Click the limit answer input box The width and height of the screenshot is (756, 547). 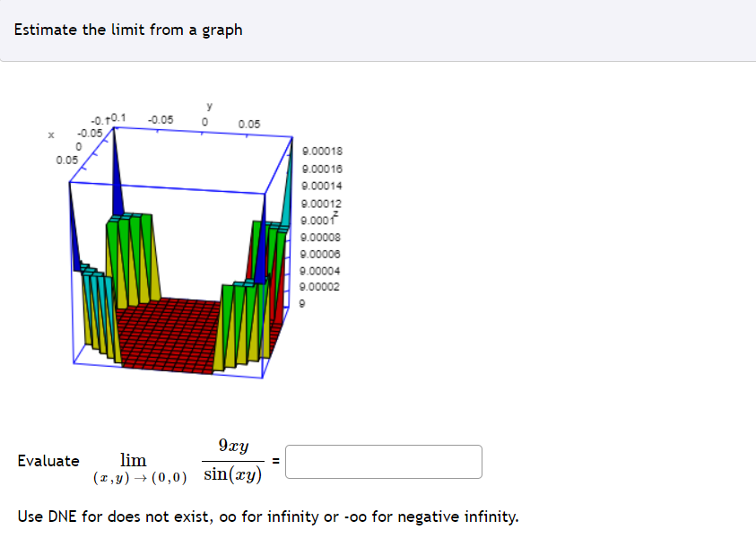[383, 462]
